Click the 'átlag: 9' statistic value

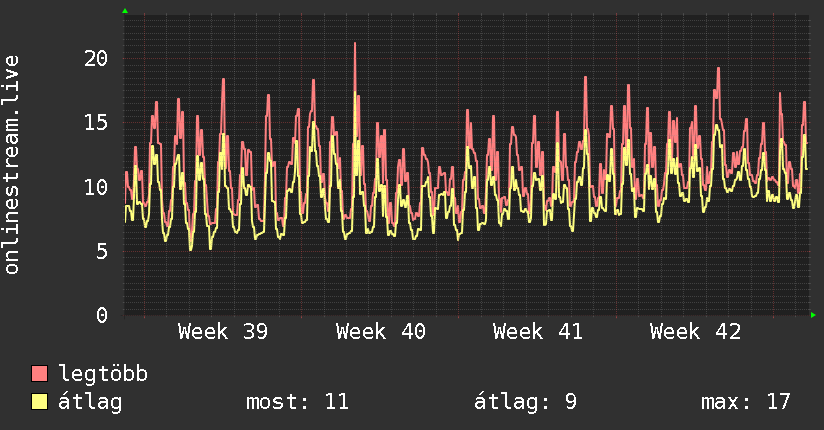[526, 402]
